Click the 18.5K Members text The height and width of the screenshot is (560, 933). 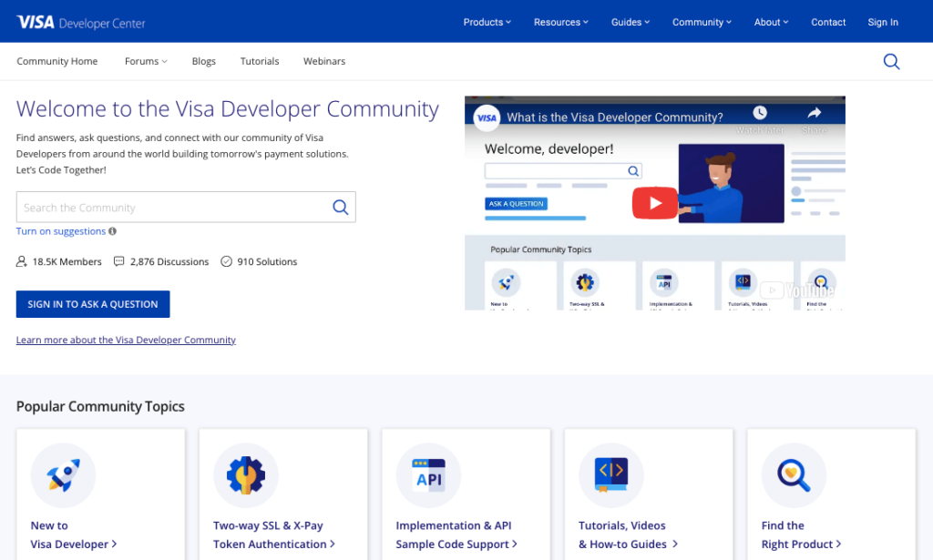[67, 261]
